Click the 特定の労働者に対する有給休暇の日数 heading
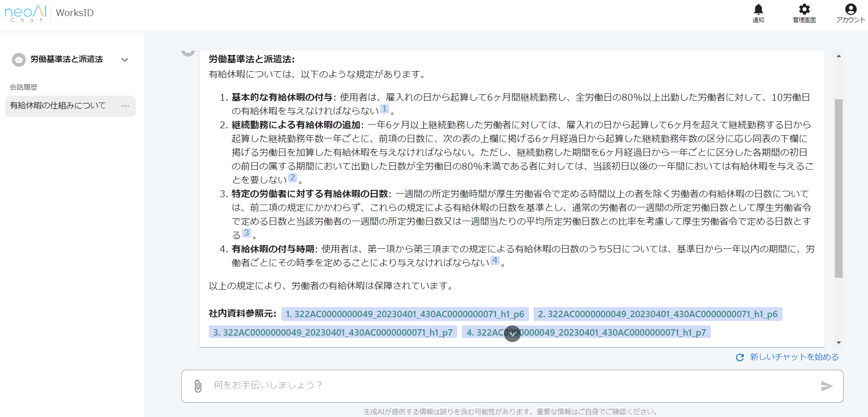 point(310,194)
